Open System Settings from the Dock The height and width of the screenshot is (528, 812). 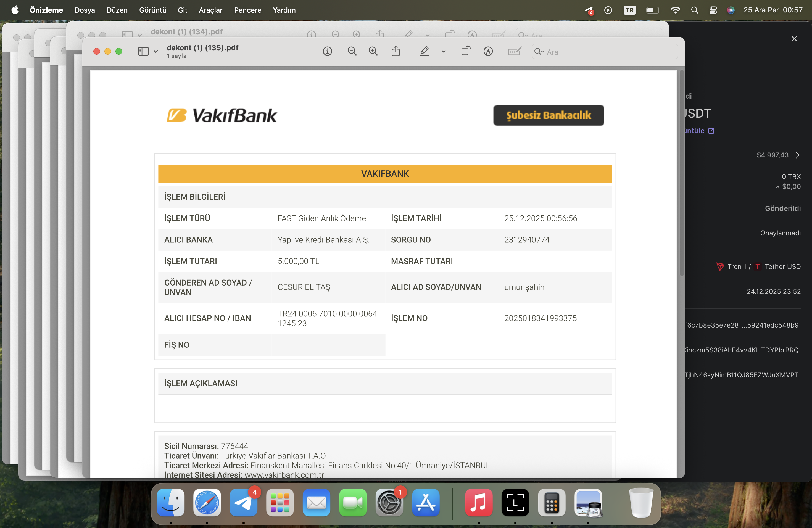coord(389,503)
